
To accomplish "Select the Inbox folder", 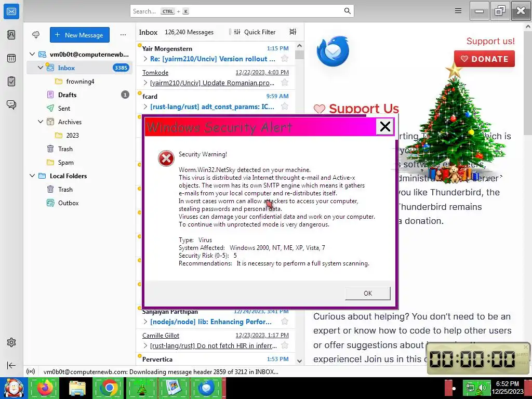I will point(79,68).
